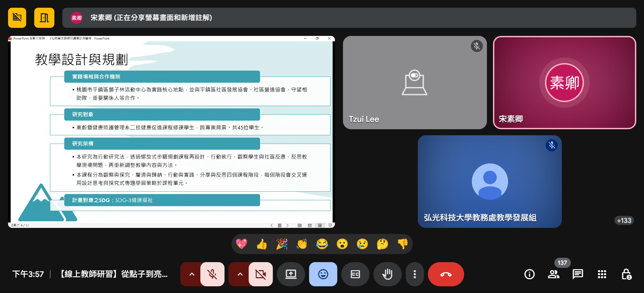644x293 pixels.
Task: Open the meeting details info icon
Action: [529, 274]
